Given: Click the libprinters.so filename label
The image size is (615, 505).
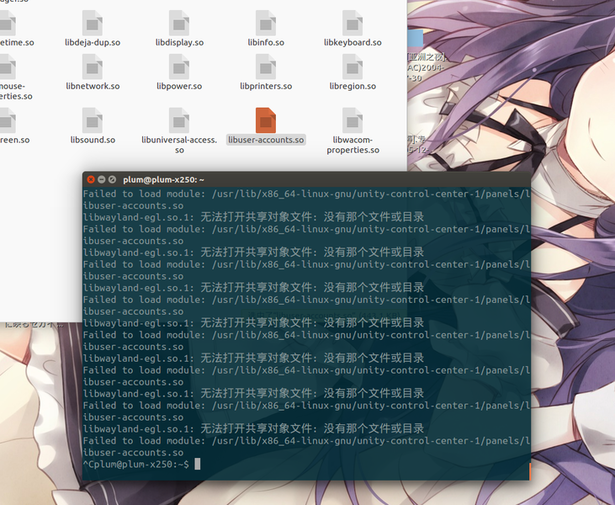Looking at the screenshot, I should coord(266,86).
